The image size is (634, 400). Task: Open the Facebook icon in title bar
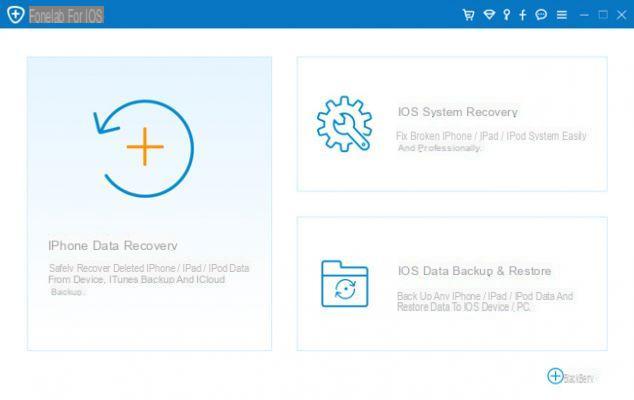(523, 15)
